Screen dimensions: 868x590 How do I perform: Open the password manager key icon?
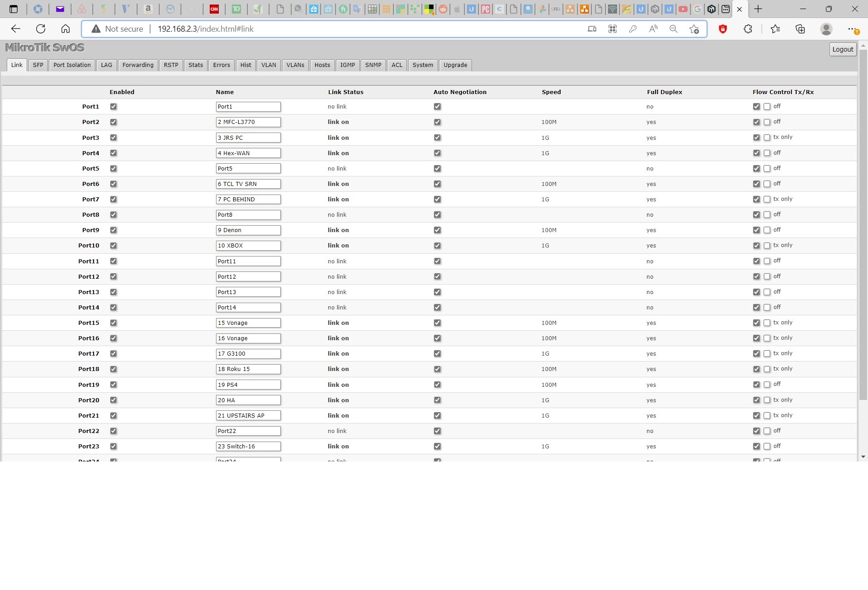click(633, 29)
